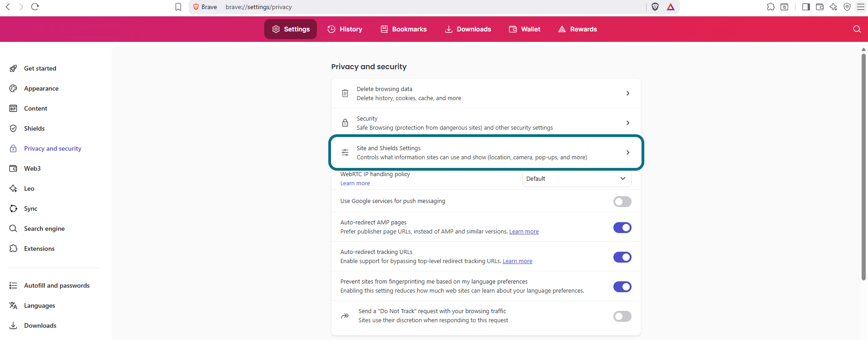The width and height of the screenshot is (868, 340).
Task: Open the Bookmarks tab
Action: click(403, 29)
